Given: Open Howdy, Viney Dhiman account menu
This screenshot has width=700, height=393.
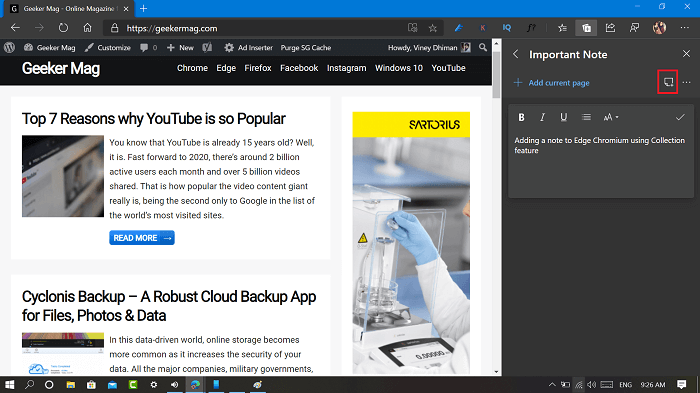Looking at the screenshot, I should click(x=429, y=47).
